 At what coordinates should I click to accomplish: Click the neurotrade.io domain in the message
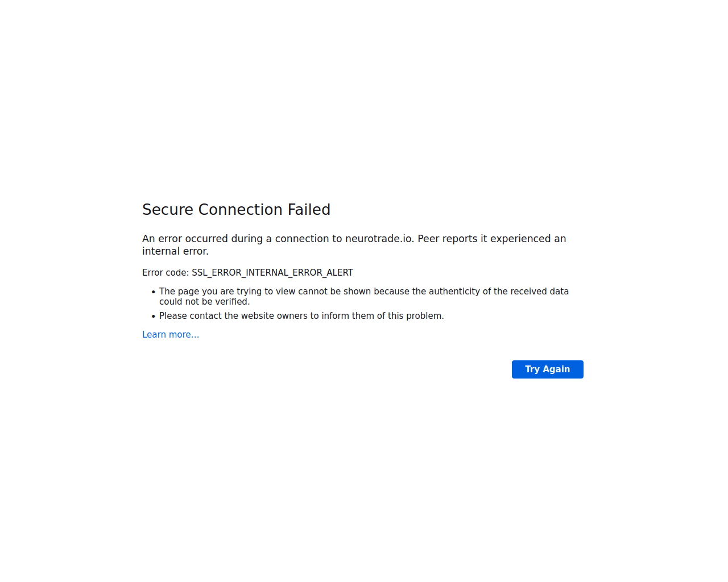pos(379,239)
